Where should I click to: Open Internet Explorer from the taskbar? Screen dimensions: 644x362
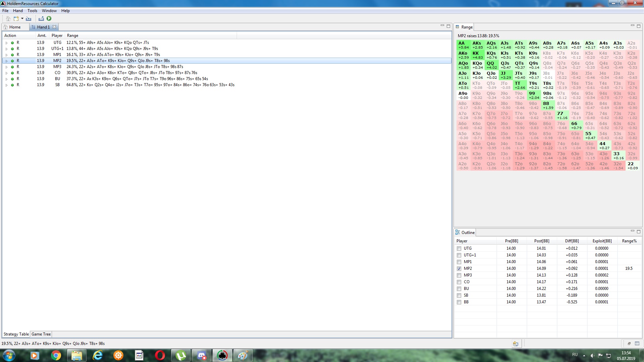(x=98, y=355)
